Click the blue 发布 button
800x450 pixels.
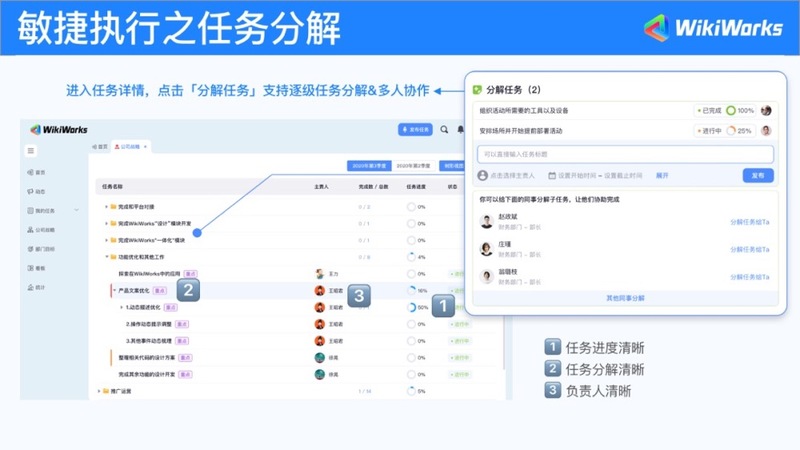(x=757, y=176)
